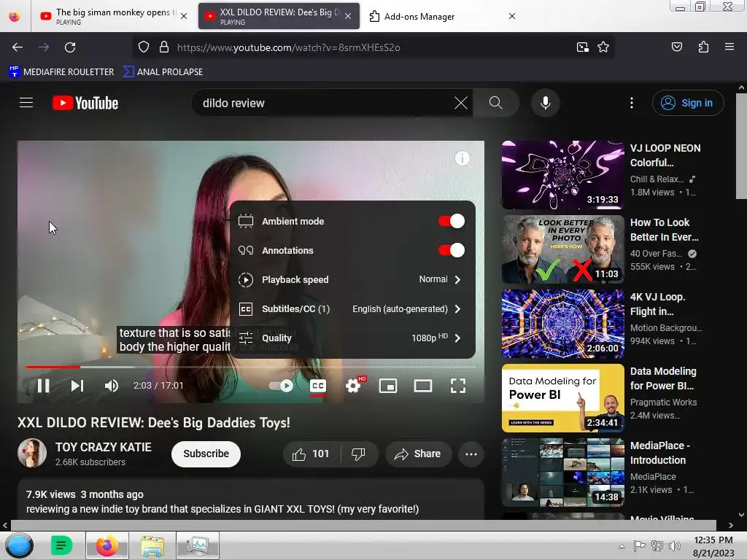Go back in Firefox

pos(18,47)
